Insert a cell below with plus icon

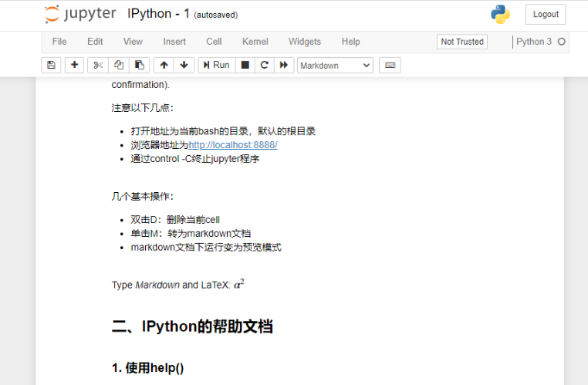pos(75,66)
